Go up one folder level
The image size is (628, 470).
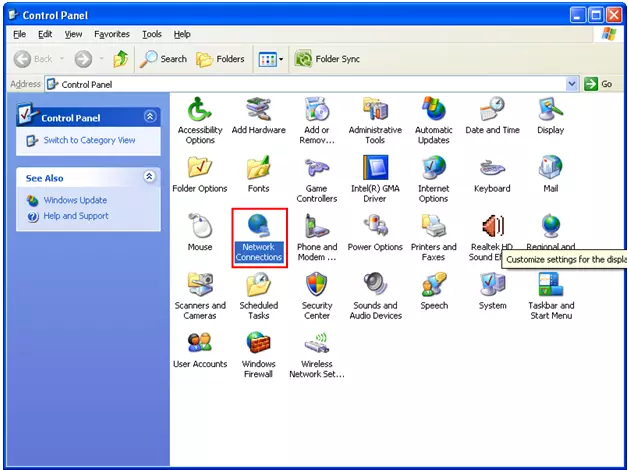coord(121,59)
